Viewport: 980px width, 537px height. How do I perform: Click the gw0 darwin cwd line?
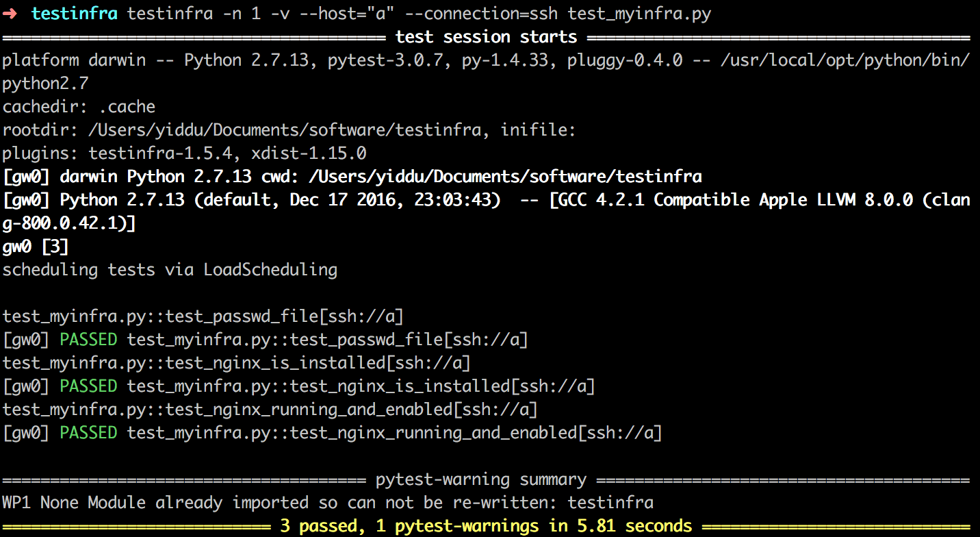[x=352, y=177]
